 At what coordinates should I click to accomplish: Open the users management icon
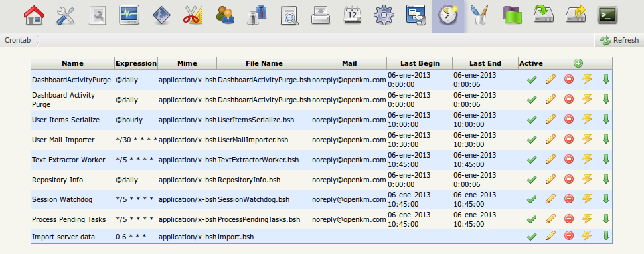click(225, 15)
